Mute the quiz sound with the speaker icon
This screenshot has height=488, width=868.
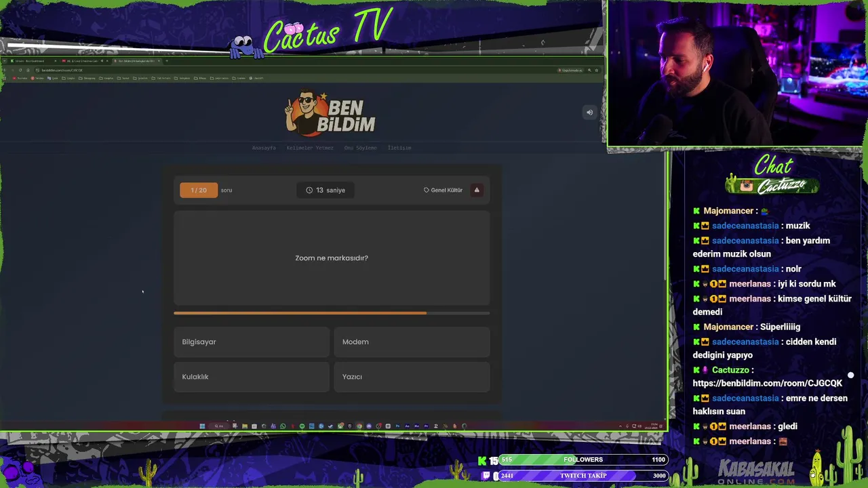click(589, 113)
